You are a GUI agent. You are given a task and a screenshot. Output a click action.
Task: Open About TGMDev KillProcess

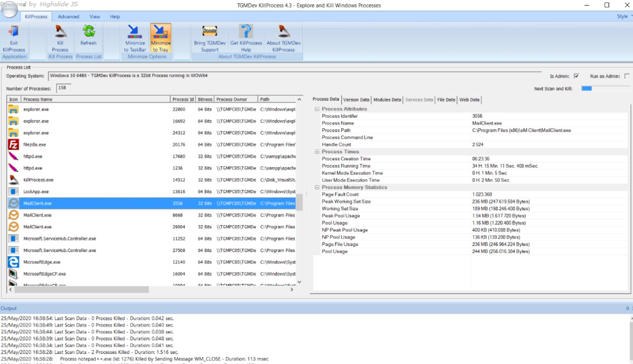[284, 31]
